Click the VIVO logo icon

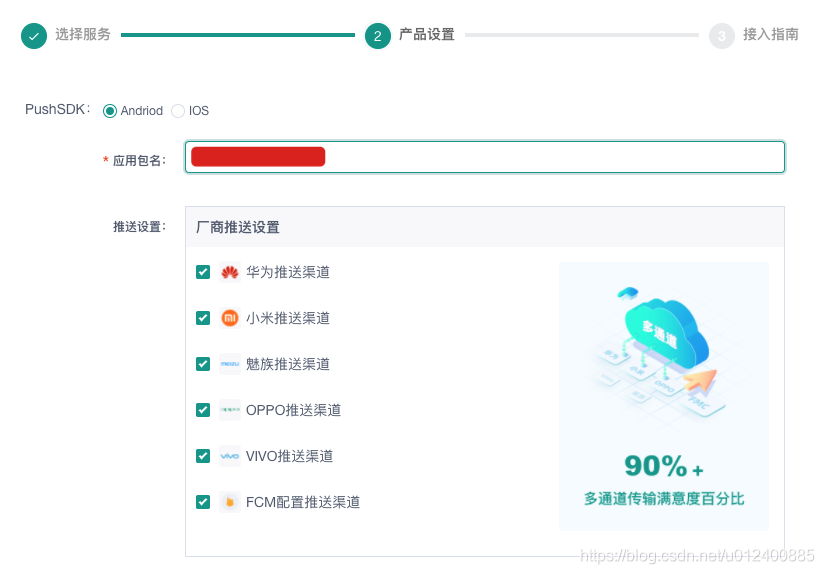[230, 456]
